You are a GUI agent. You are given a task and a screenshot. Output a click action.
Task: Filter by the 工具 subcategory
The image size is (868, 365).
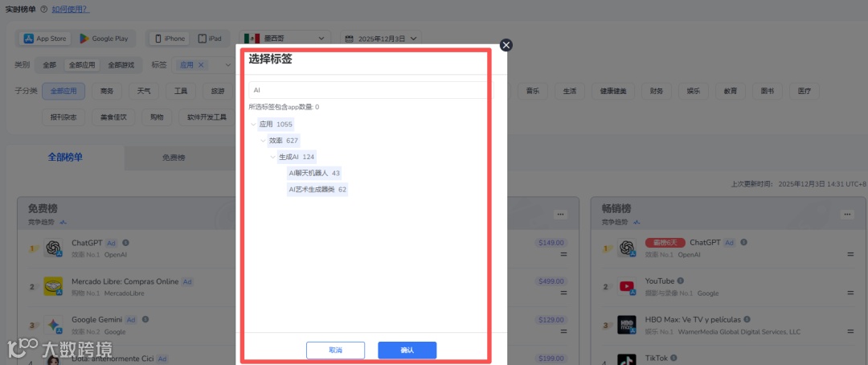[x=181, y=92]
